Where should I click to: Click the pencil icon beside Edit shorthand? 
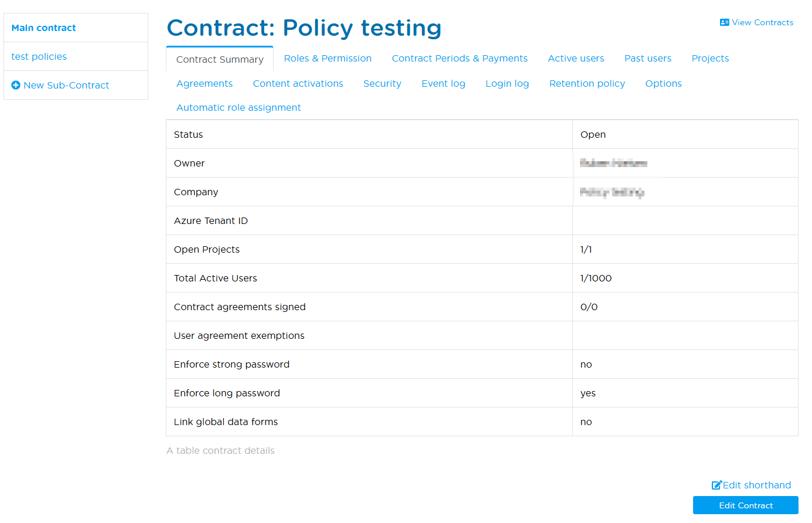[x=717, y=485]
